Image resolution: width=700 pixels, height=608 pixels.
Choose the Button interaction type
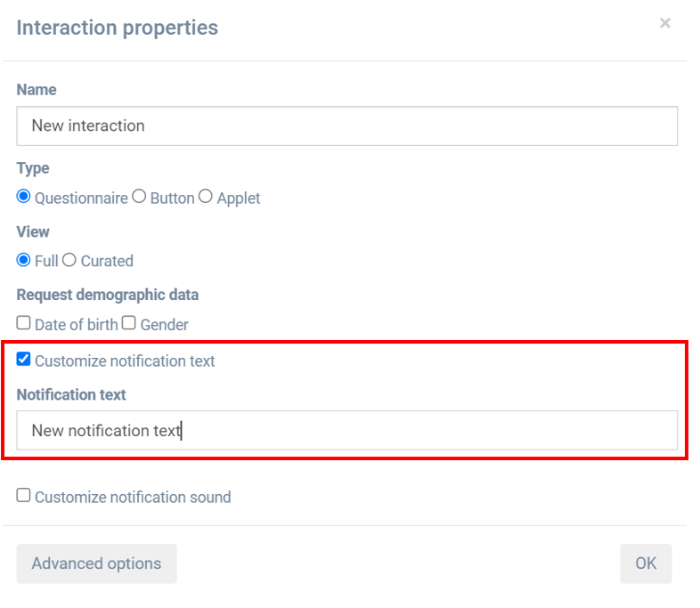click(139, 197)
